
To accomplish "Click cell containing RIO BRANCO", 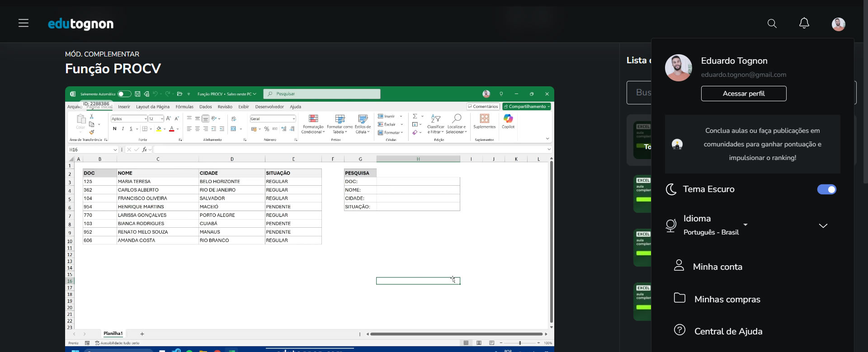I will [231, 240].
